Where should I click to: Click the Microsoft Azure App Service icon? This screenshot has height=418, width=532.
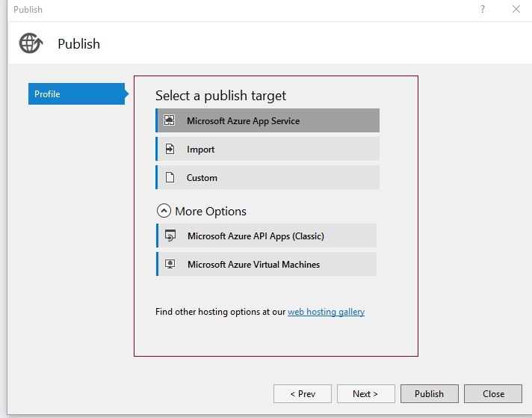coord(170,120)
